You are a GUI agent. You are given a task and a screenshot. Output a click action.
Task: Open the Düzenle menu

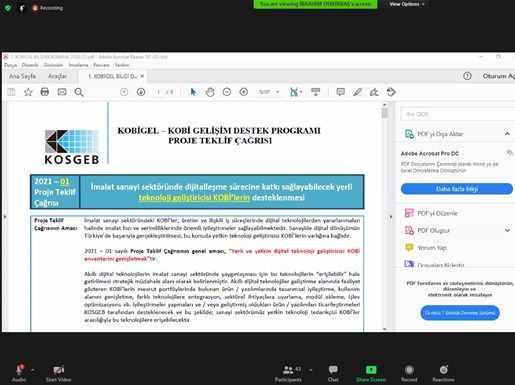(x=30, y=65)
